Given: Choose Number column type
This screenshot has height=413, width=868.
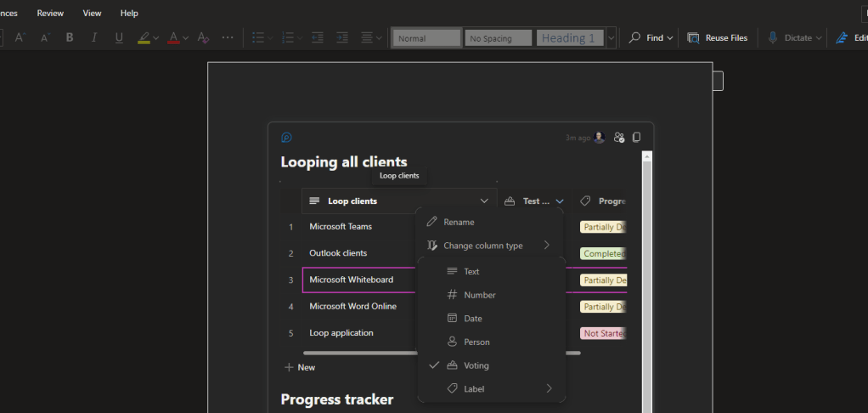Looking at the screenshot, I should point(479,295).
